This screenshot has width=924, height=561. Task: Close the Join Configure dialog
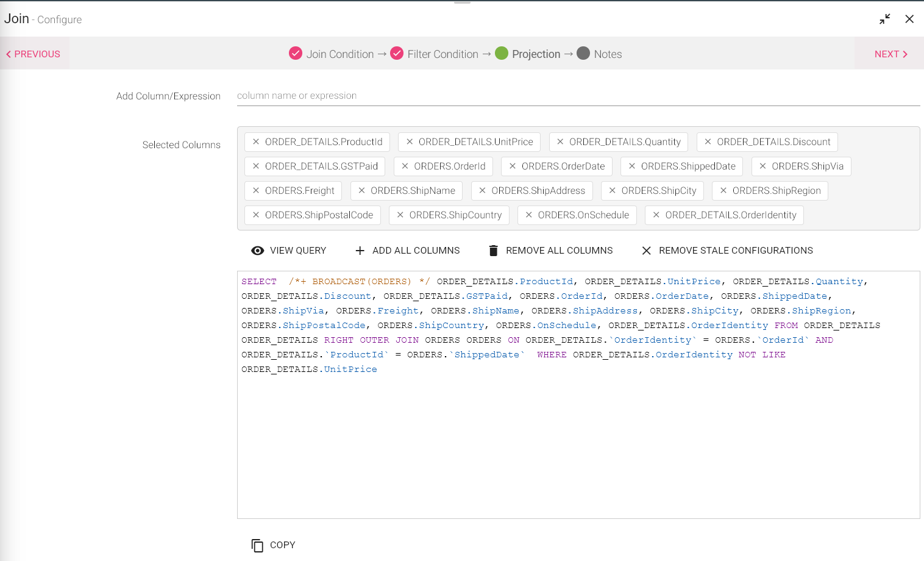[909, 19]
